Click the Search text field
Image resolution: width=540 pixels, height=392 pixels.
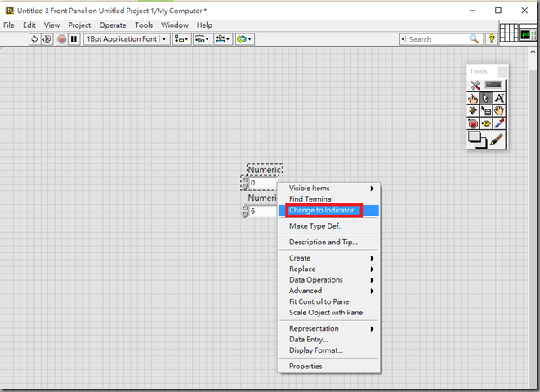(437, 39)
